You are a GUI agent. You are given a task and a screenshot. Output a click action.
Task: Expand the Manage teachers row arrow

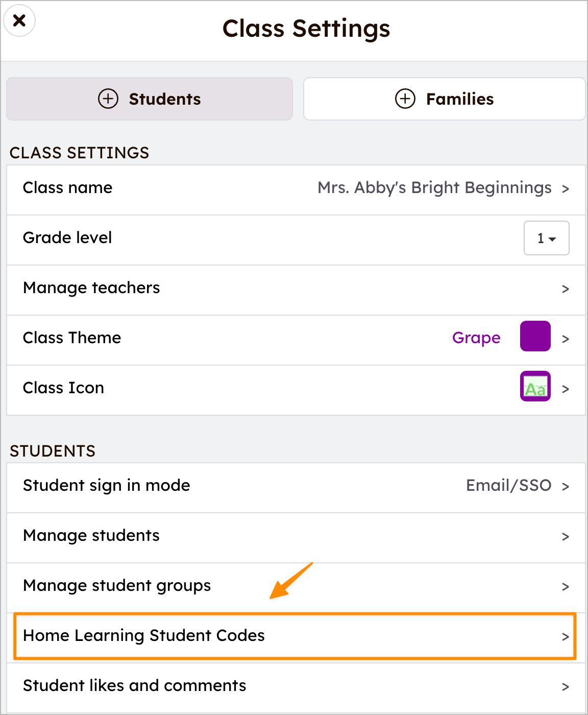click(565, 289)
